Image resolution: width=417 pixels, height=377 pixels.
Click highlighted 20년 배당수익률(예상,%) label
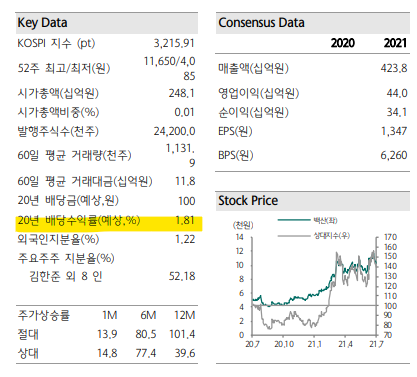click(79, 220)
